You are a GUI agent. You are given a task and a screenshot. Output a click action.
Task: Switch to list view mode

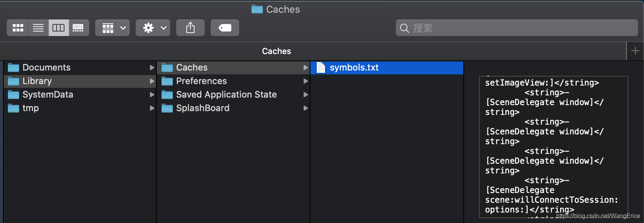(x=38, y=28)
